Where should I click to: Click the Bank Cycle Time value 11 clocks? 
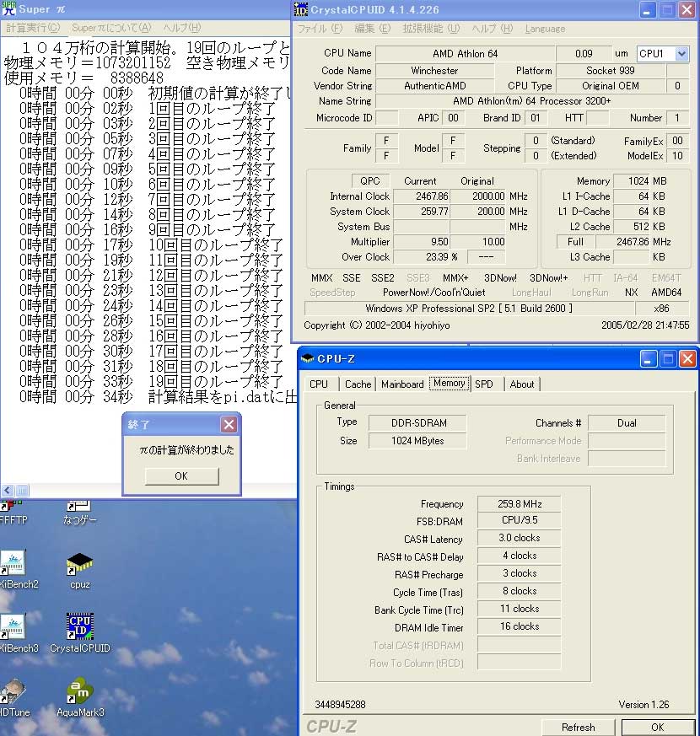click(520, 609)
